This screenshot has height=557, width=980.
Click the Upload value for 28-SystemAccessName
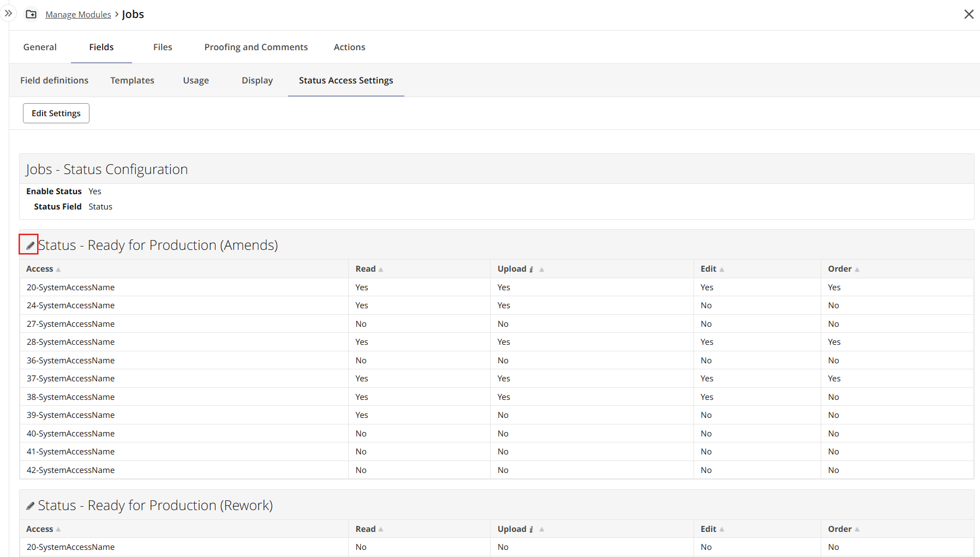click(x=504, y=342)
